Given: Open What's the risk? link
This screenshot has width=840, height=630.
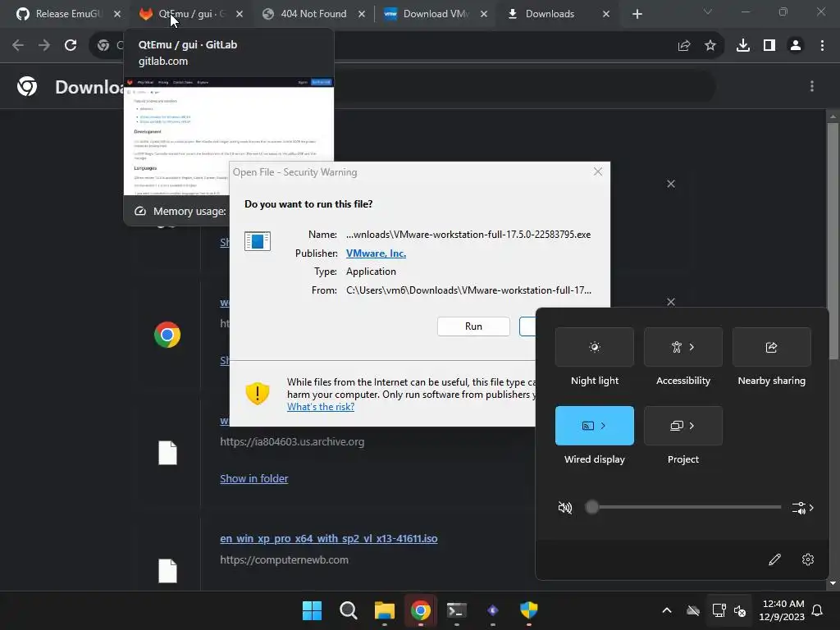Looking at the screenshot, I should click(321, 407).
